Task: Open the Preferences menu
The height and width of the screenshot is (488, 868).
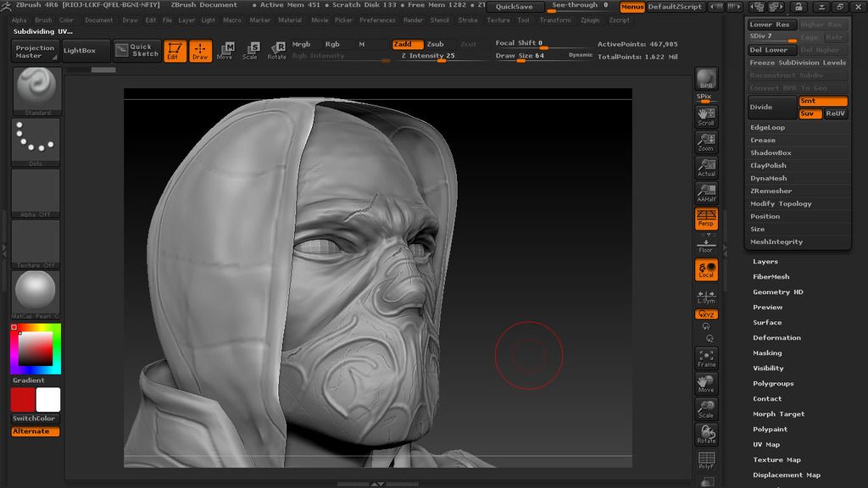Action: coord(377,20)
